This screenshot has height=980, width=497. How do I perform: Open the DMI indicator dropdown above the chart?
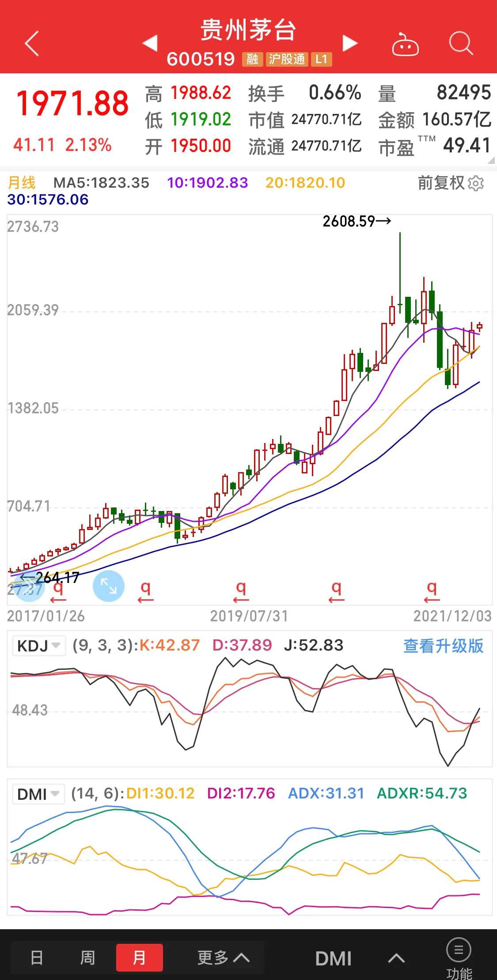pyautogui.click(x=38, y=794)
